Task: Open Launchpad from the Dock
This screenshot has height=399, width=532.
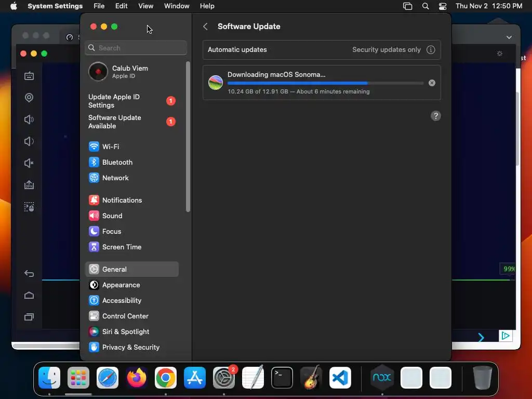Action: coord(78,378)
